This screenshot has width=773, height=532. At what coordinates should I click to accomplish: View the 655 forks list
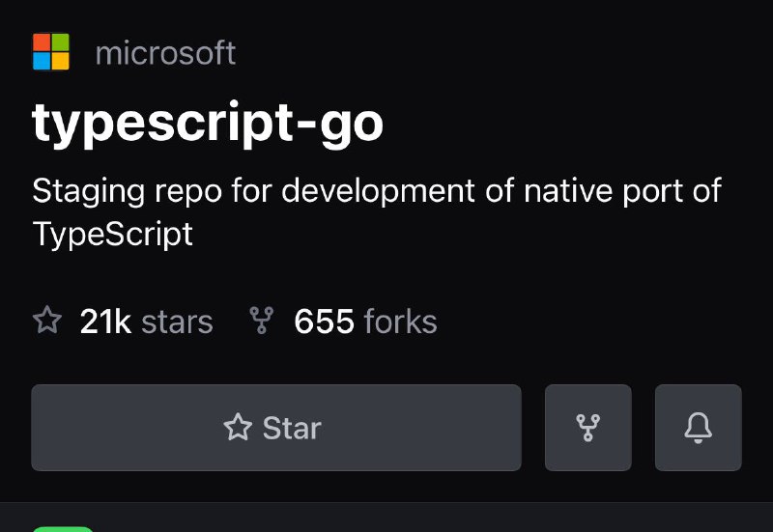[x=343, y=322]
